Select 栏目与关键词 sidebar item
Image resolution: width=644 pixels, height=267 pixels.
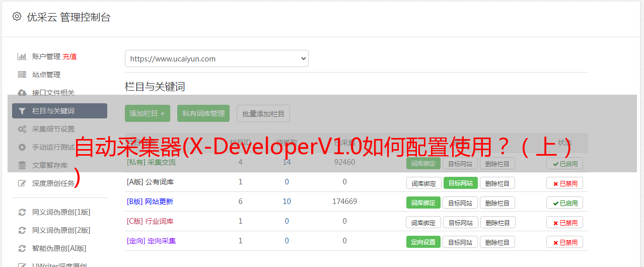pos(59,111)
